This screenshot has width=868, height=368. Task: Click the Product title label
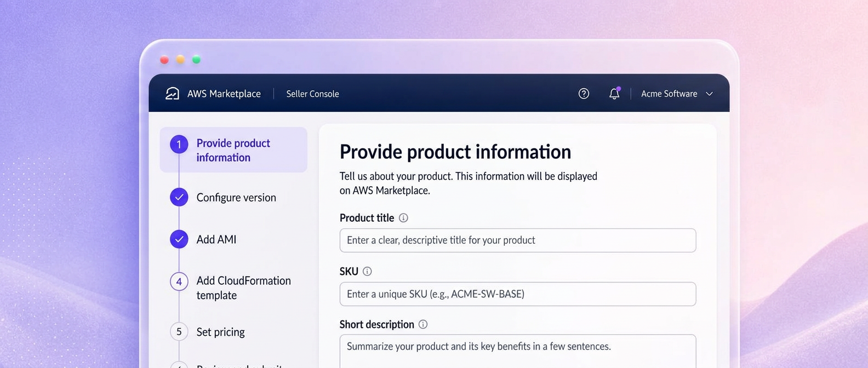367,218
